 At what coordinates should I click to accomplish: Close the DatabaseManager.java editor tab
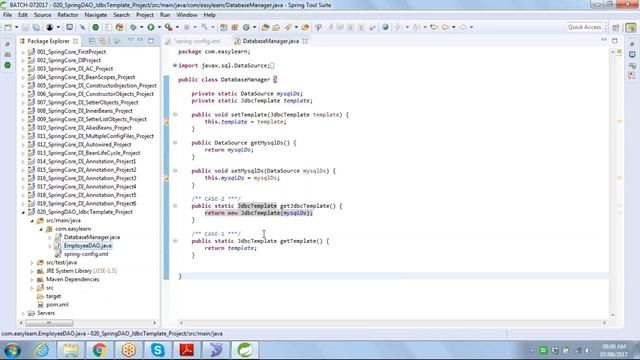point(305,41)
